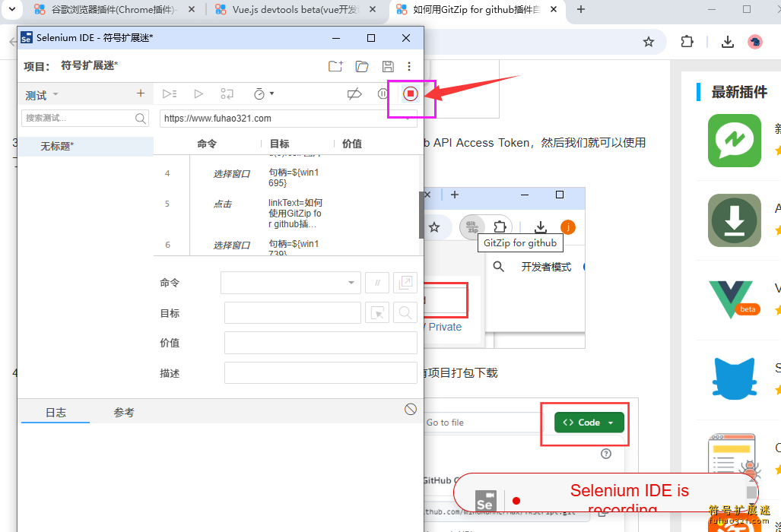Viewport: 781px width, 532px height.
Task: Open project folder icon
Action: pos(362,66)
